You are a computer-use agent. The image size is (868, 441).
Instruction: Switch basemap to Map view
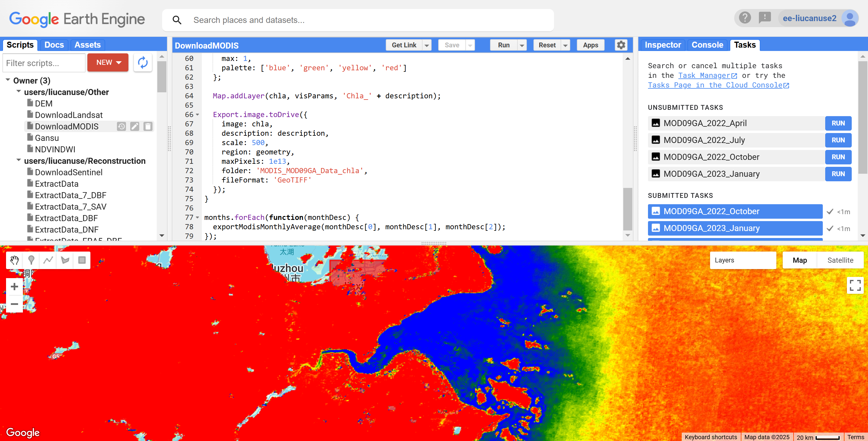pyautogui.click(x=800, y=260)
